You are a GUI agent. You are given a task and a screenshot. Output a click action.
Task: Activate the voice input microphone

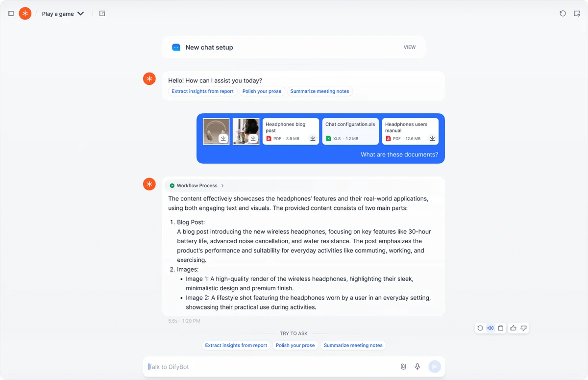(417, 366)
